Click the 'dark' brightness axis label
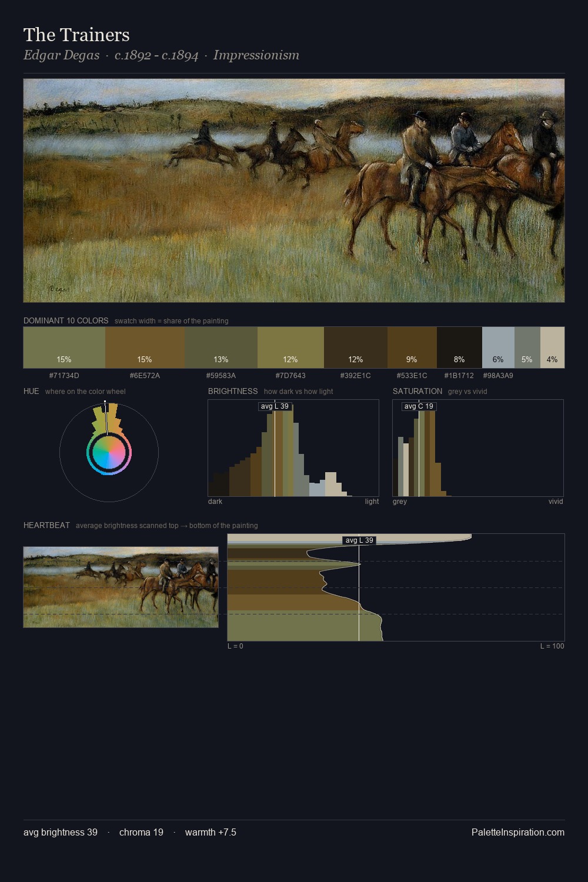The image size is (588, 882). pyautogui.click(x=215, y=502)
